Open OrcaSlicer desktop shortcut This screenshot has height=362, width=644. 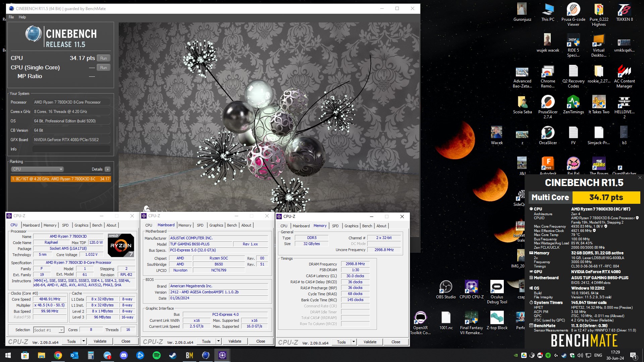[x=548, y=135]
